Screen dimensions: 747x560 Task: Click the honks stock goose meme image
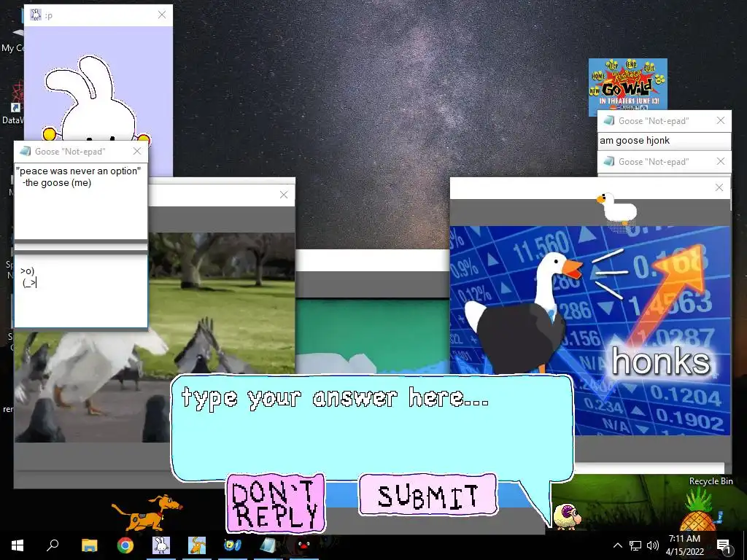(x=589, y=330)
